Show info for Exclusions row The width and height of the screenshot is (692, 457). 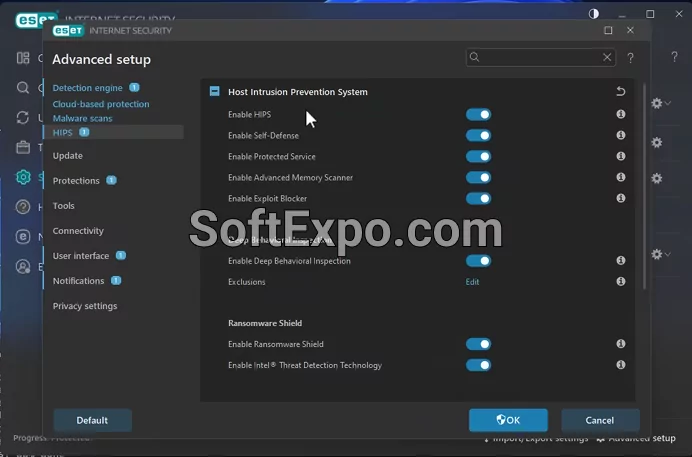coord(621,281)
